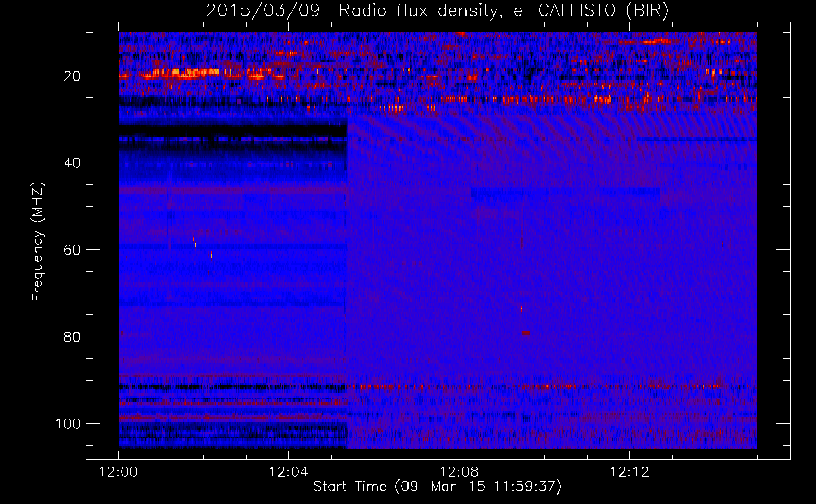Screen dimensions: 816x504
Task: Click the '60' frequency tick label
Action: point(72,250)
